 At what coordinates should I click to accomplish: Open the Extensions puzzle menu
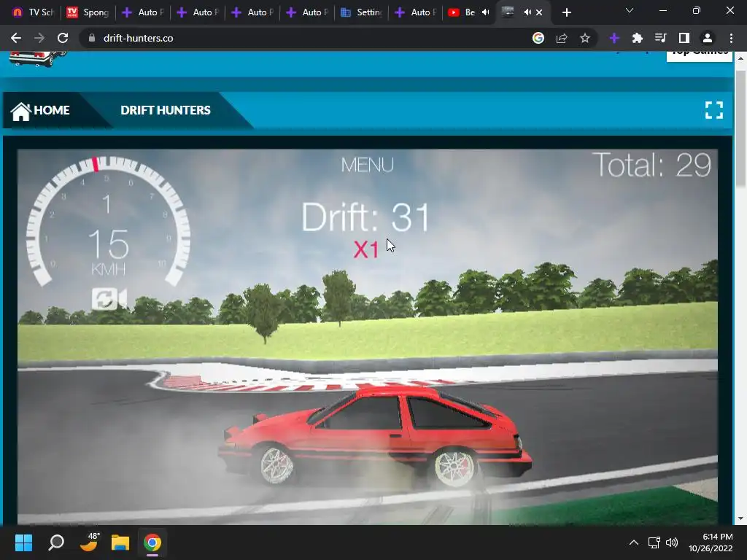pos(638,38)
